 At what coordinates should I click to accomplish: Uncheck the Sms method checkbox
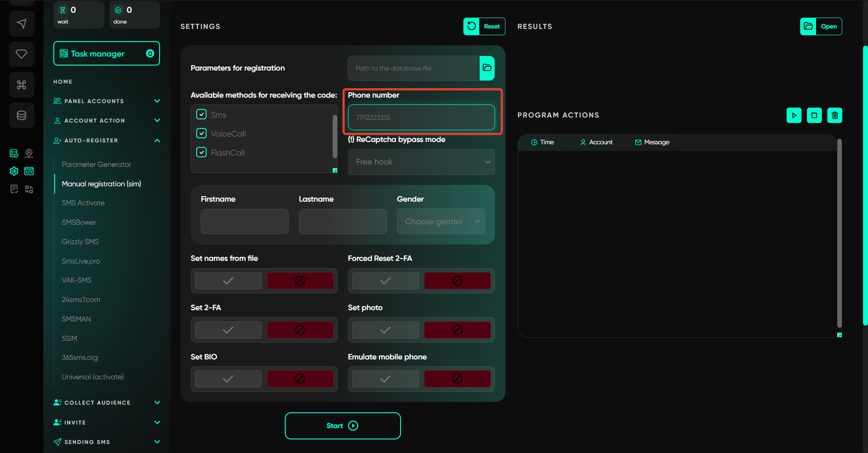point(202,114)
